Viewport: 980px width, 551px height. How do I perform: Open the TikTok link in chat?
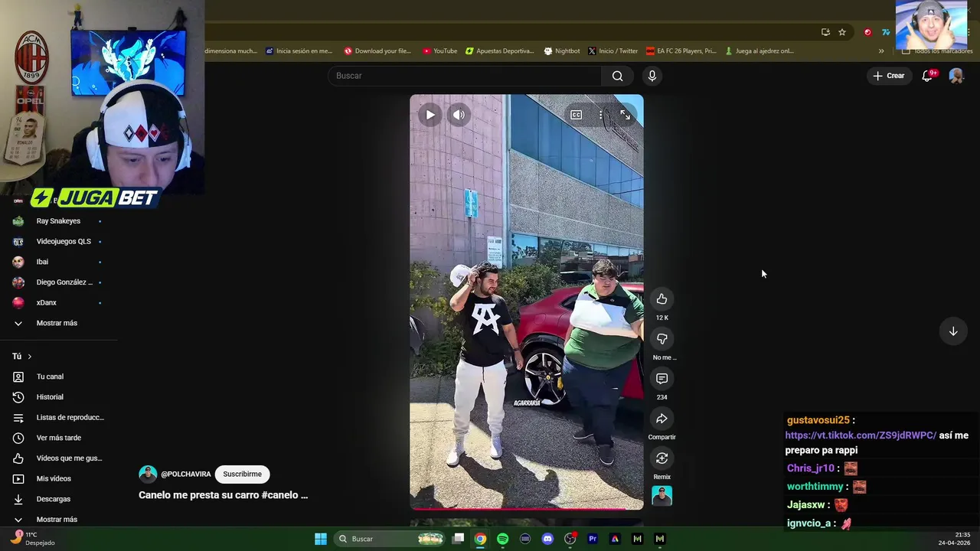(x=861, y=435)
